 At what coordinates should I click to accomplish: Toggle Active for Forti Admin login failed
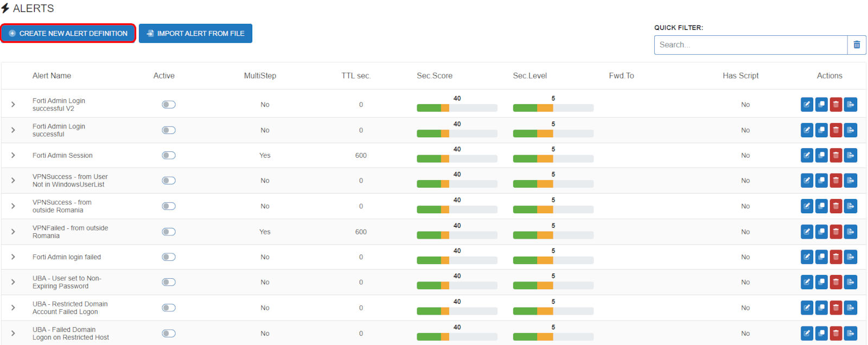[x=169, y=257]
